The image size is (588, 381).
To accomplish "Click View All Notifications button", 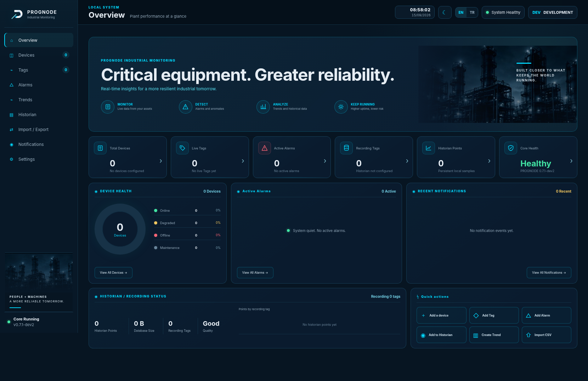I will pyautogui.click(x=549, y=273).
